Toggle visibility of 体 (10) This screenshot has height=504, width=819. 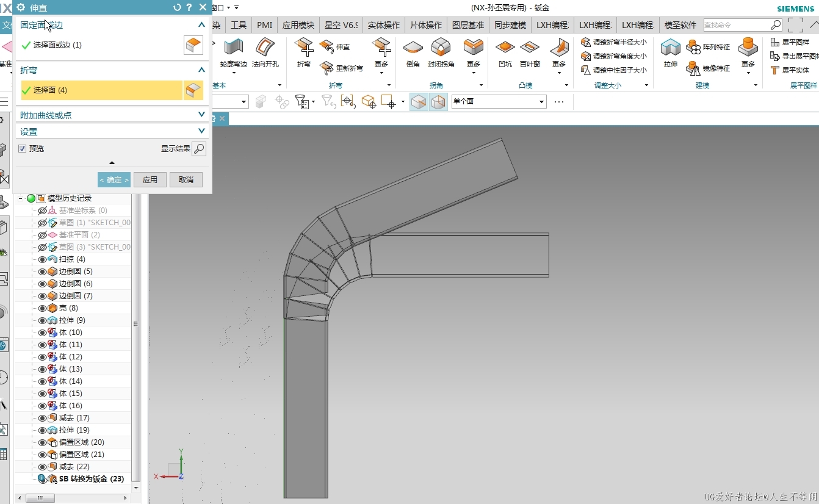point(42,333)
